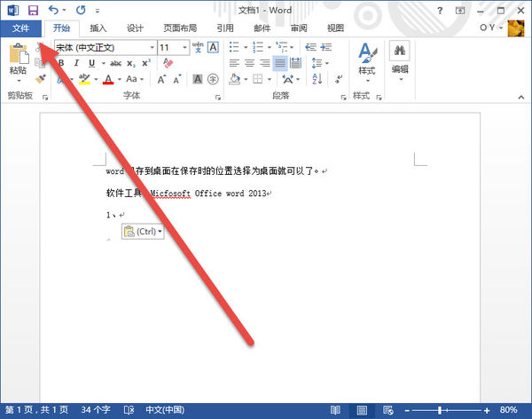Open shading paint bucket
532x419 pixels.
[x=234, y=79]
